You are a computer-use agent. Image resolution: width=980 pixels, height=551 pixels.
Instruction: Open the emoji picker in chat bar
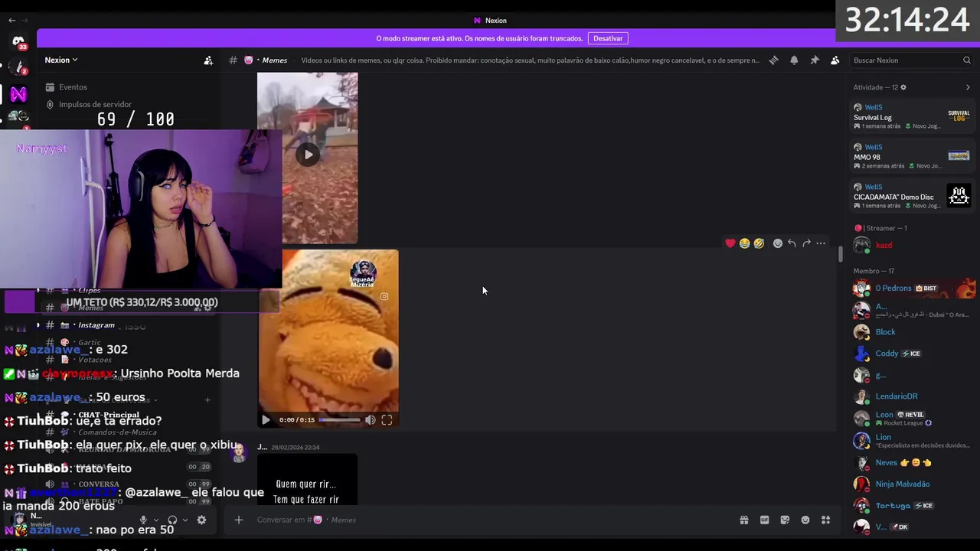tap(805, 520)
